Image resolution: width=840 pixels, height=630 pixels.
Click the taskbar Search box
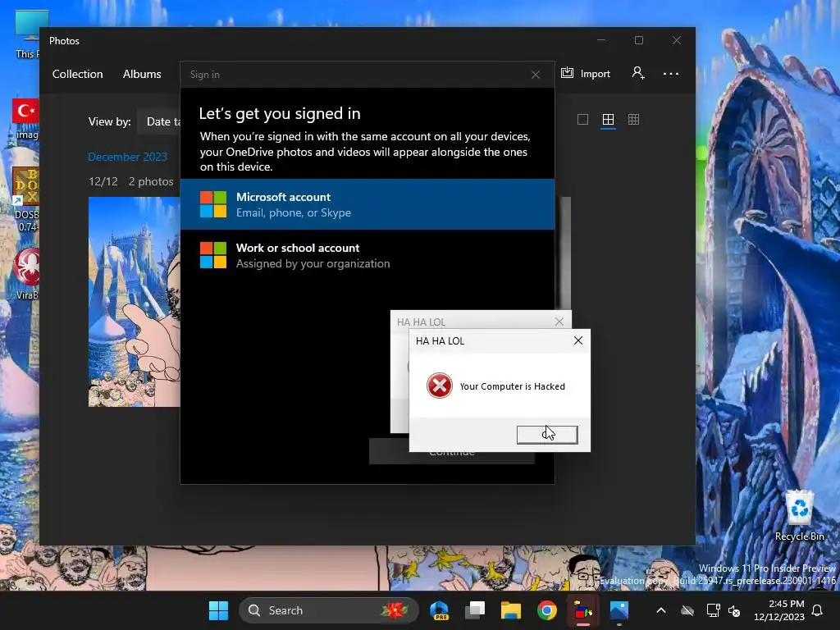pyautogui.click(x=328, y=610)
